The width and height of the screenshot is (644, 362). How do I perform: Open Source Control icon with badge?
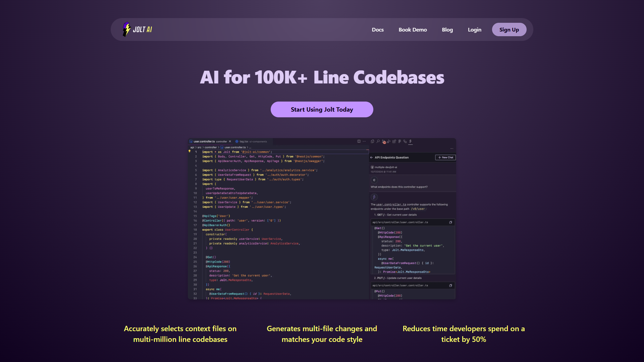pyautogui.click(x=384, y=142)
